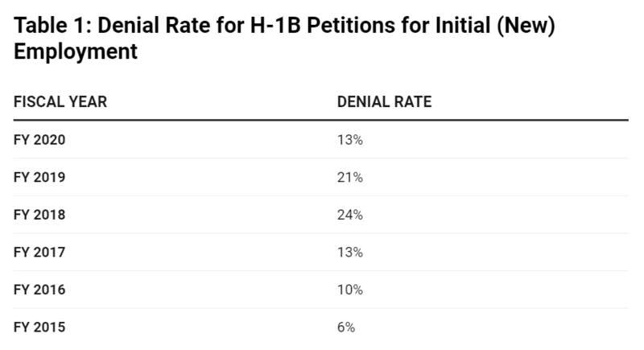Viewport: 644px width, 350px height.
Task: Click the table title heading text
Action: [284, 38]
